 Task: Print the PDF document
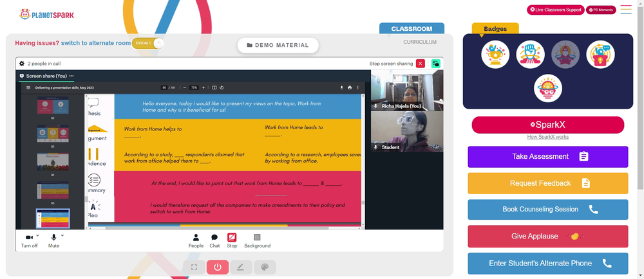[350, 87]
